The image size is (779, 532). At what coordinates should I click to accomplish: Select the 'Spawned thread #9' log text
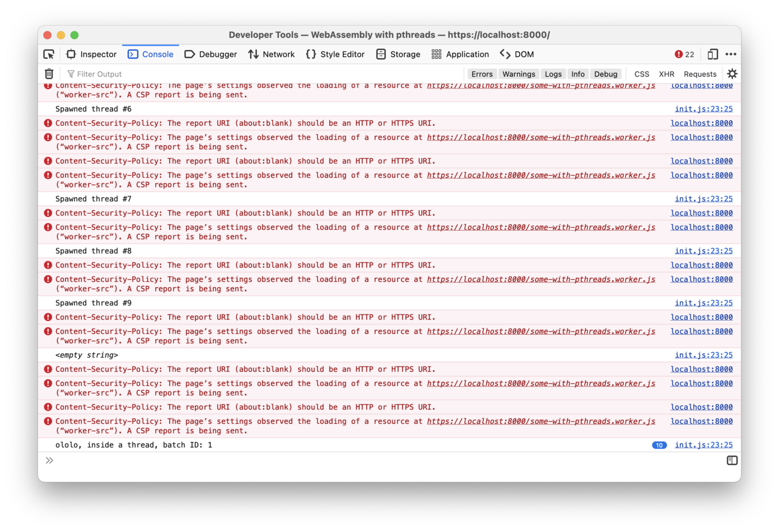[x=93, y=303]
